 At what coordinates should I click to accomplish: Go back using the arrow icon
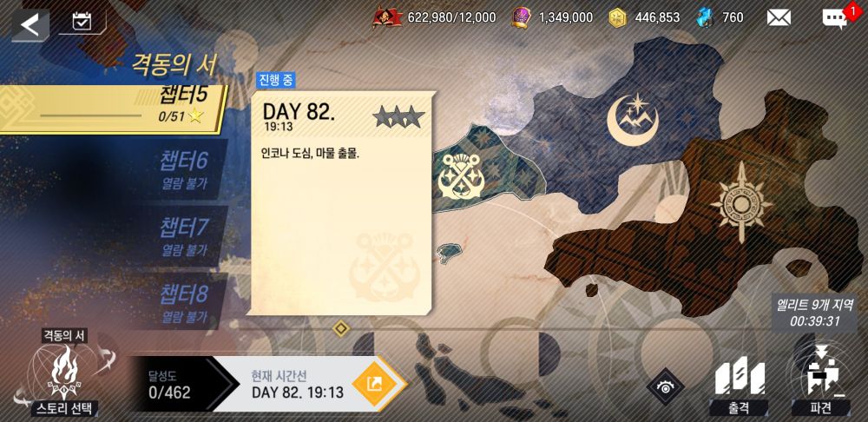tap(30, 25)
